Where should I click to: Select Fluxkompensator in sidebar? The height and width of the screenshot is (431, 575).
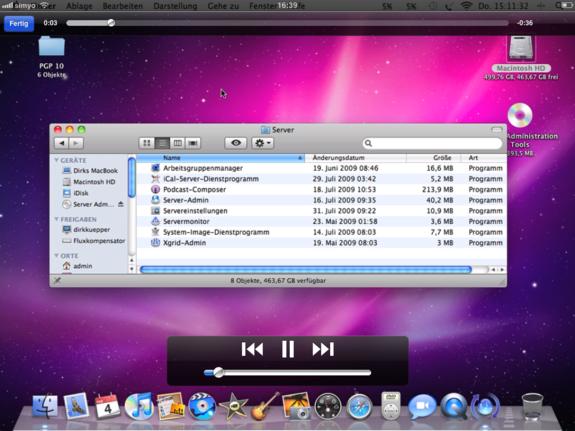(x=94, y=241)
